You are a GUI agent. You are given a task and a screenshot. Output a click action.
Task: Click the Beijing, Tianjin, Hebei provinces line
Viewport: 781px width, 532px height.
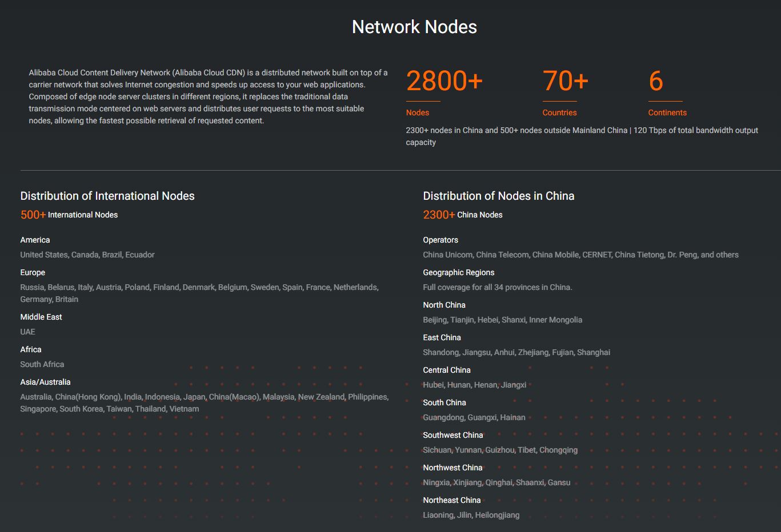click(x=503, y=320)
